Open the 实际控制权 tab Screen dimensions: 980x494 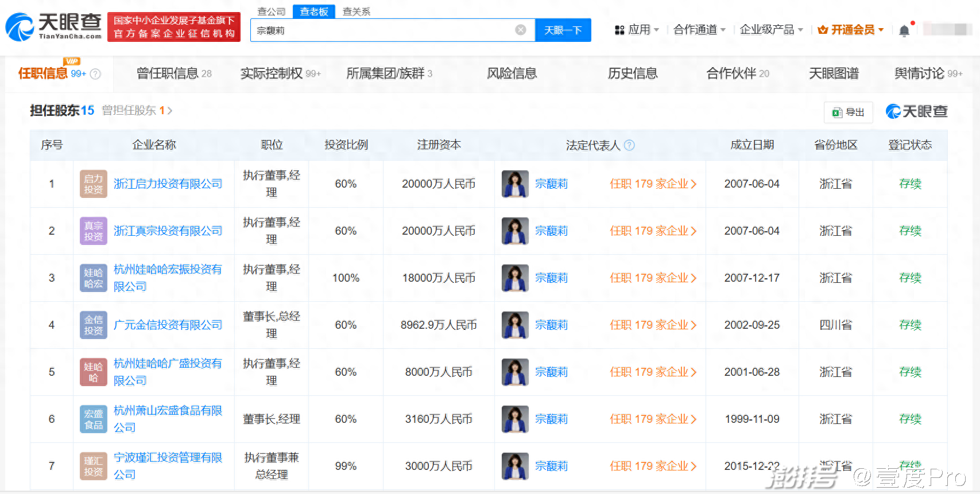280,73
